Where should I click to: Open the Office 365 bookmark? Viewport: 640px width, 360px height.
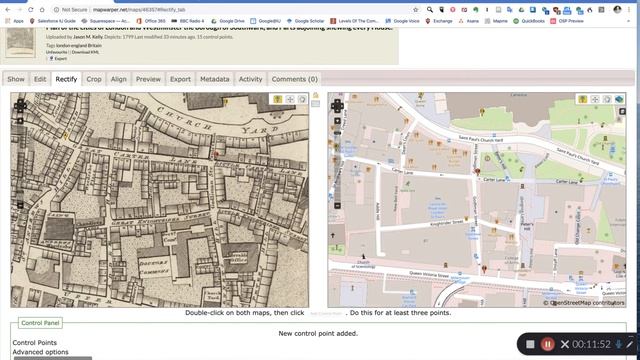[x=151, y=21]
